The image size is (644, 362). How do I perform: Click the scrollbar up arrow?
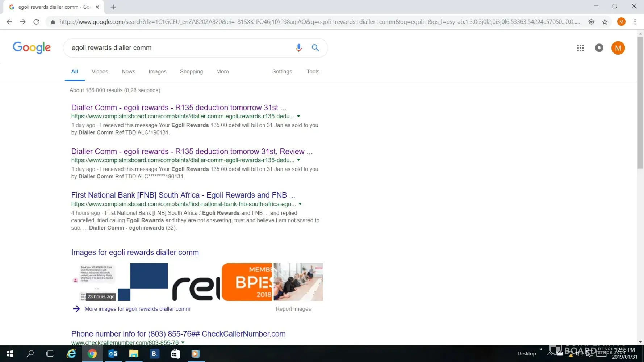(x=640, y=34)
